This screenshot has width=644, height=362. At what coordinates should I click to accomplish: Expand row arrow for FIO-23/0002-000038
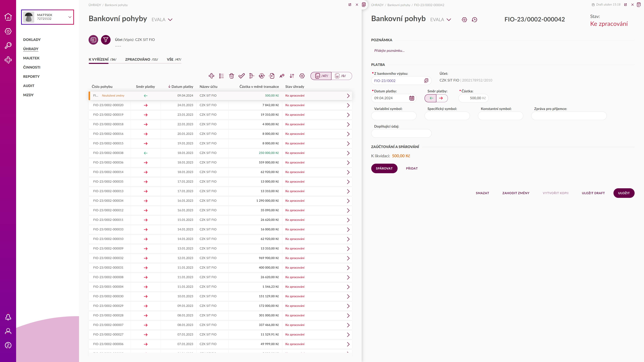pyautogui.click(x=348, y=153)
